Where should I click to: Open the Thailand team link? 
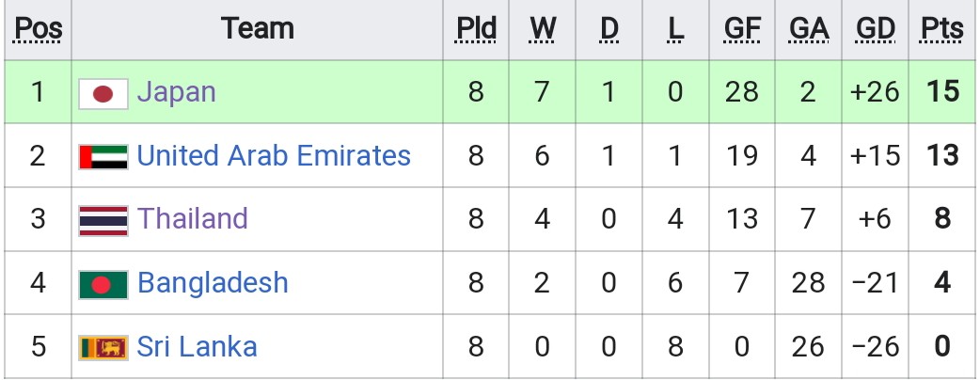coord(192,219)
